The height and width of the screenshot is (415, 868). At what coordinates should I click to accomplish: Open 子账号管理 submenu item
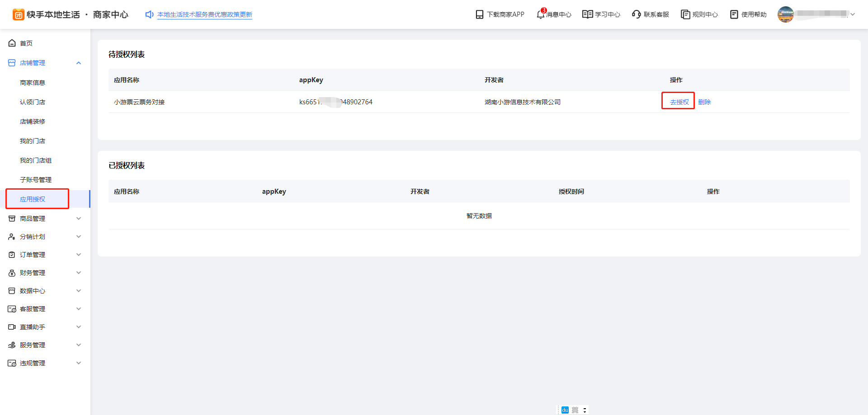point(36,180)
